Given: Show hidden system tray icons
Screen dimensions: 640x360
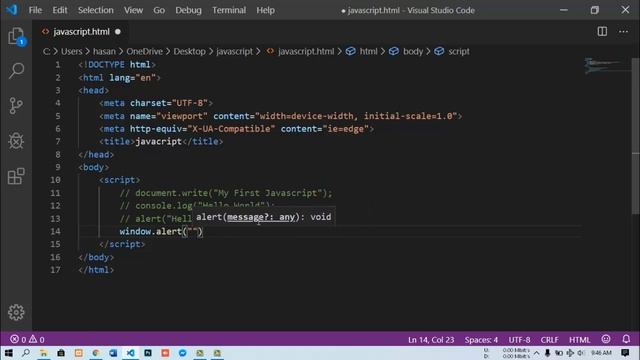Looking at the screenshot, I should click(536, 353).
